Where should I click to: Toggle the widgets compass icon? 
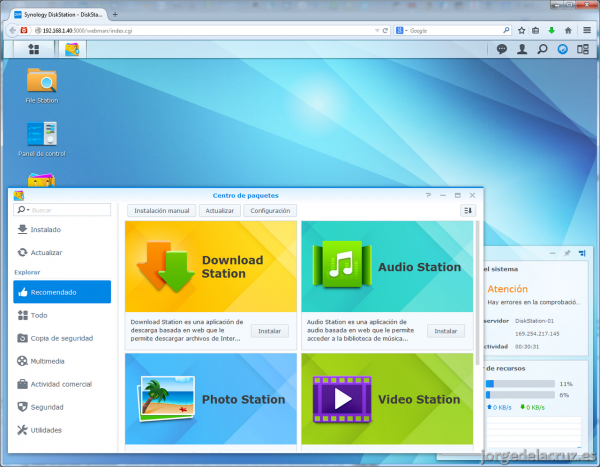point(562,49)
